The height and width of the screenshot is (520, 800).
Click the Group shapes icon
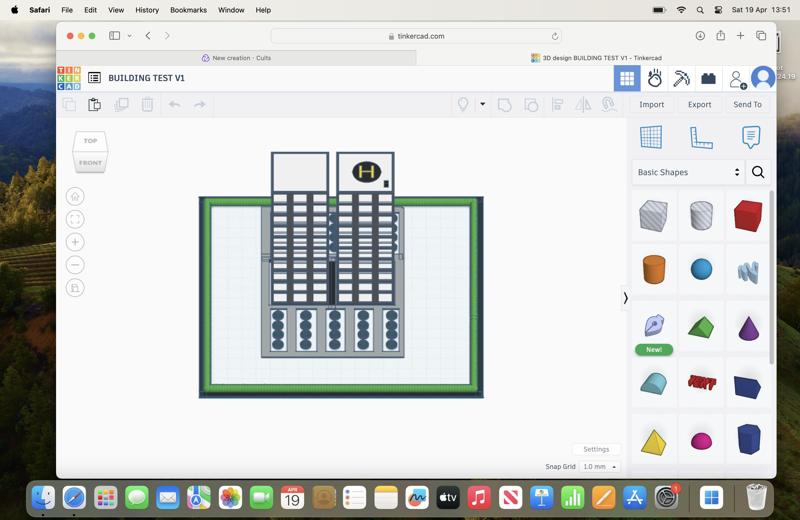(505, 105)
